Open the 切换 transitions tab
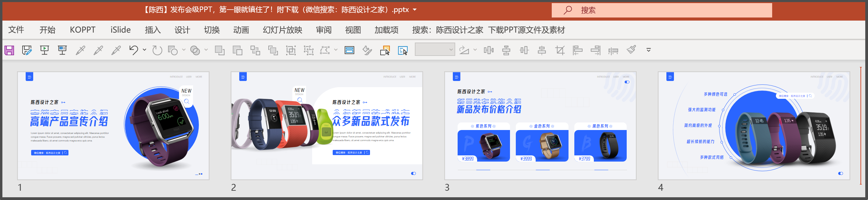 [212, 30]
